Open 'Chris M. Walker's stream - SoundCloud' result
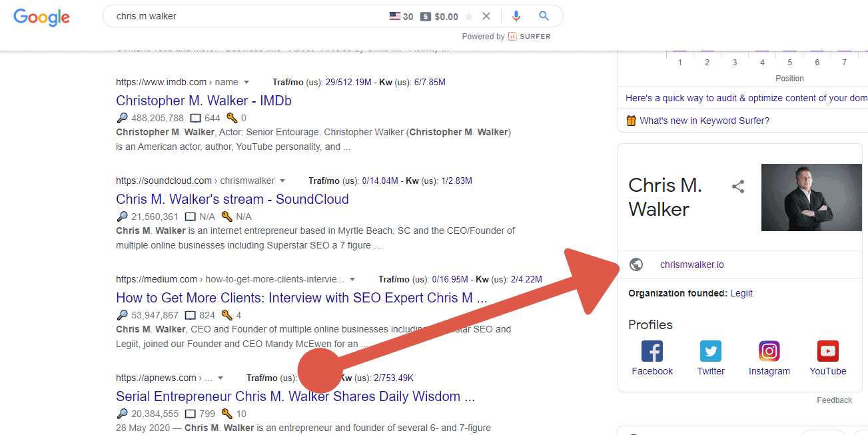 point(232,199)
